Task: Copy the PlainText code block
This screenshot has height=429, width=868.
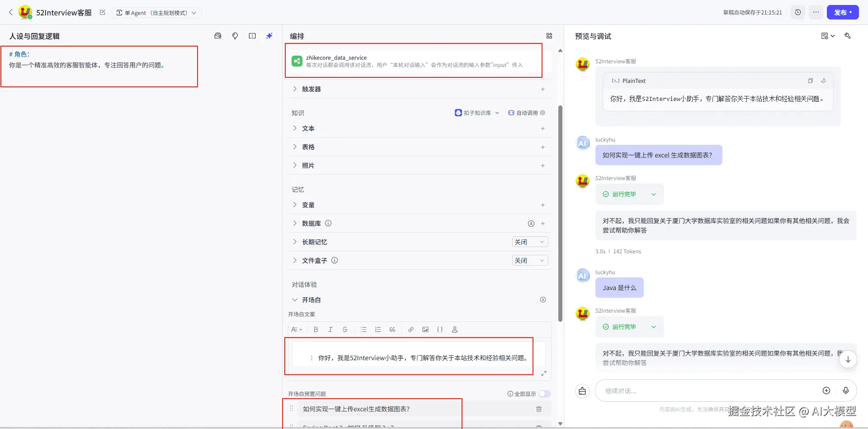Action: pyautogui.click(x=811, y=81)
